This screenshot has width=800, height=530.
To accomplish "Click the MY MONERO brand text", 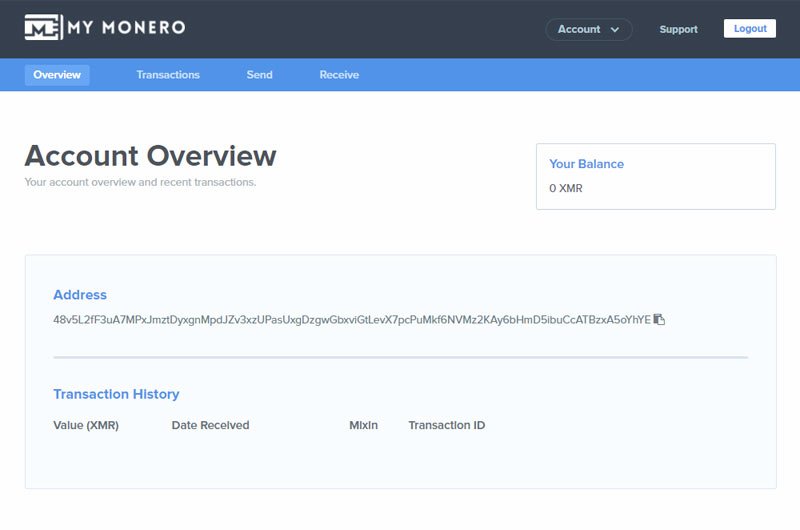I will [x=127, y=27].
